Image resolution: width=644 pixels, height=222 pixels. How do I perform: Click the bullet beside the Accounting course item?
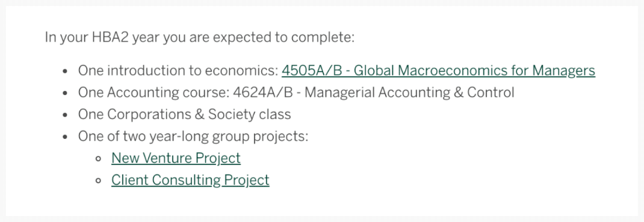pos(65,94)
